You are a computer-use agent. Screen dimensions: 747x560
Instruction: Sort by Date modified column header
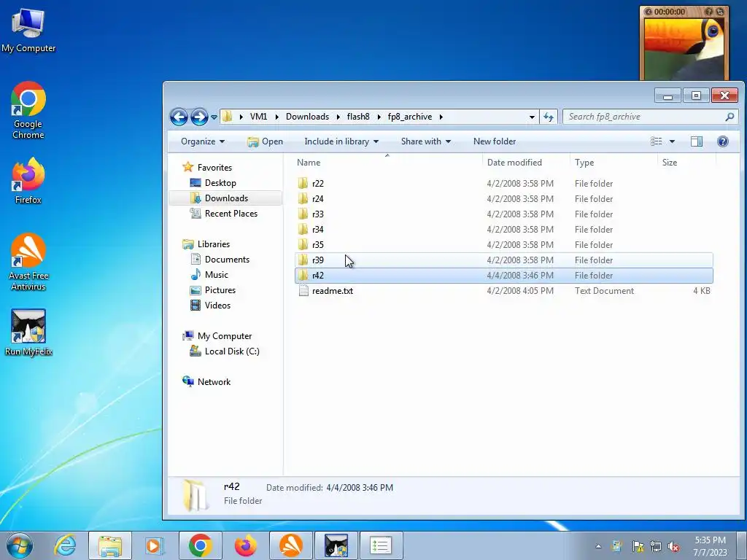[526, 163]
